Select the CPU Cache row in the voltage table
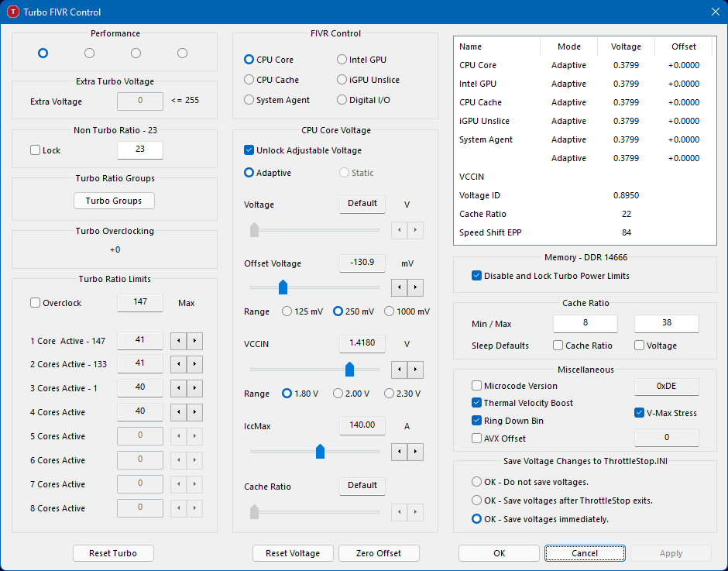The image size is (728, 571). tap(480, 102)
